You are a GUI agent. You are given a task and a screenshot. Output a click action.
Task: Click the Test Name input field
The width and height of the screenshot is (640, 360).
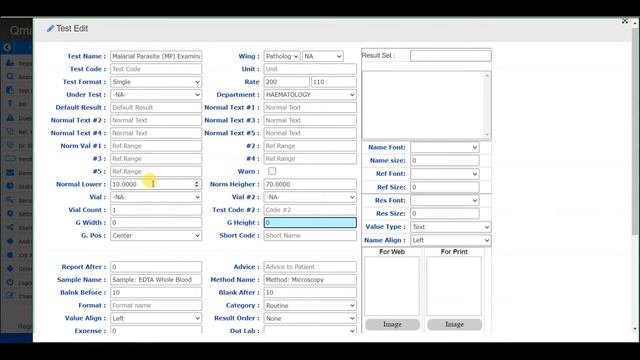coord(156,56)
